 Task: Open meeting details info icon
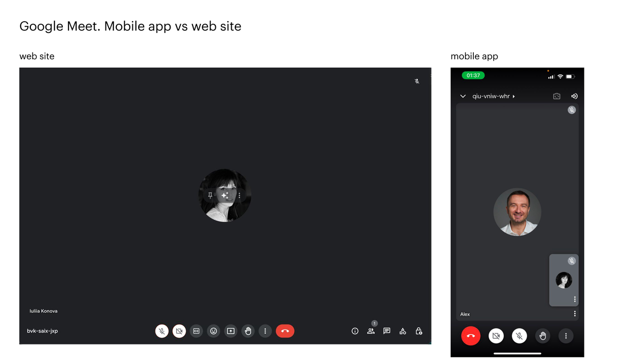355,331
